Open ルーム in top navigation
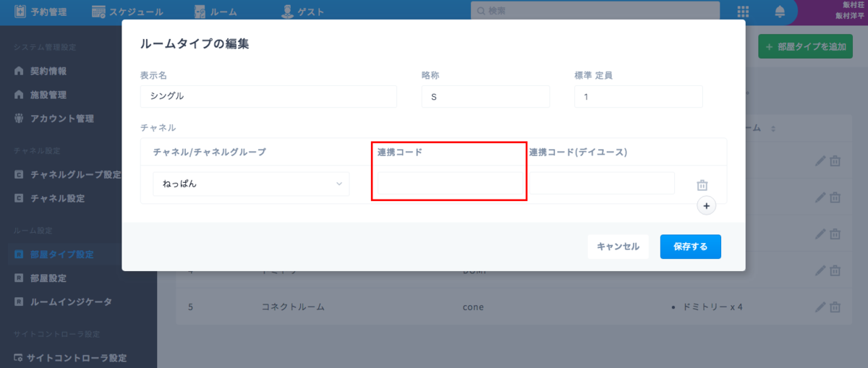Viewport: 868px width, 368px height. (219, 12)
